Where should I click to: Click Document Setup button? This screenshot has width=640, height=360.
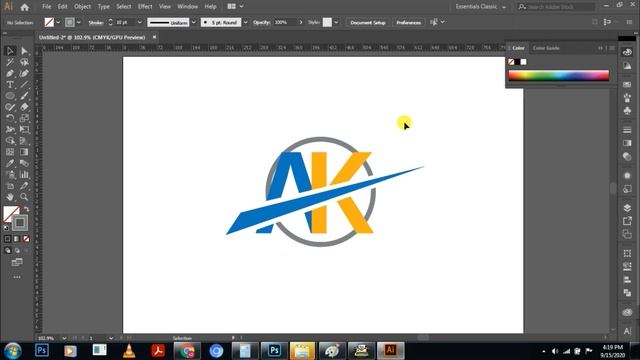[368, 22]
